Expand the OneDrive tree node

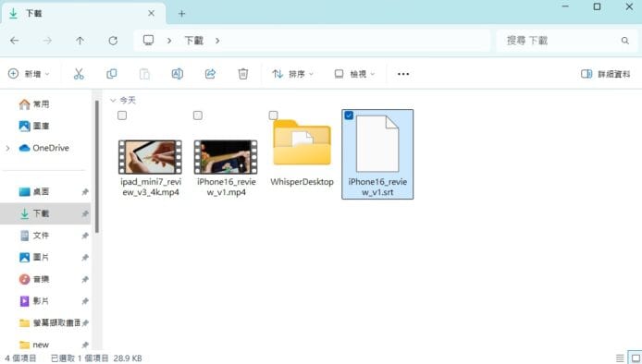click(7, 148)
